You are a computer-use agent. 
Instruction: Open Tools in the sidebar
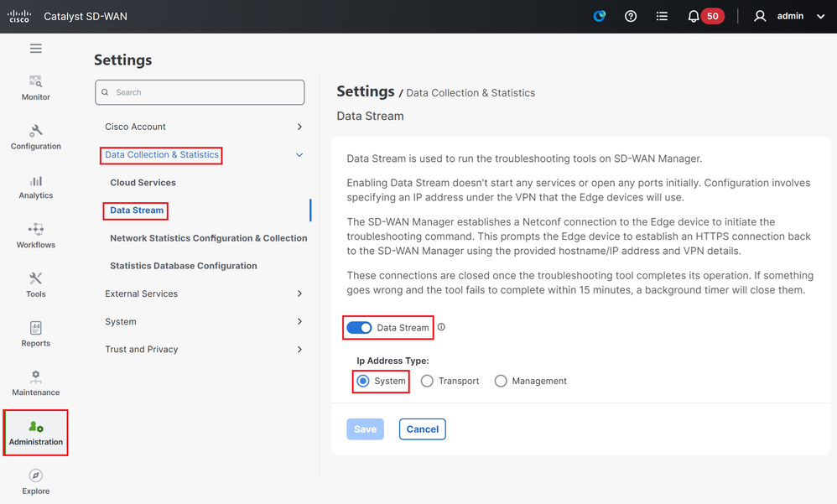click(x=36, y=285)
